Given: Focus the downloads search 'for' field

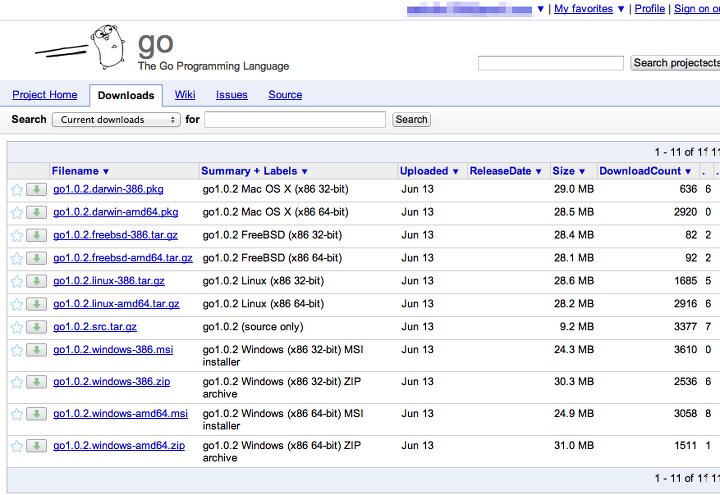Looking at the screenshot, I should [295, 119].
